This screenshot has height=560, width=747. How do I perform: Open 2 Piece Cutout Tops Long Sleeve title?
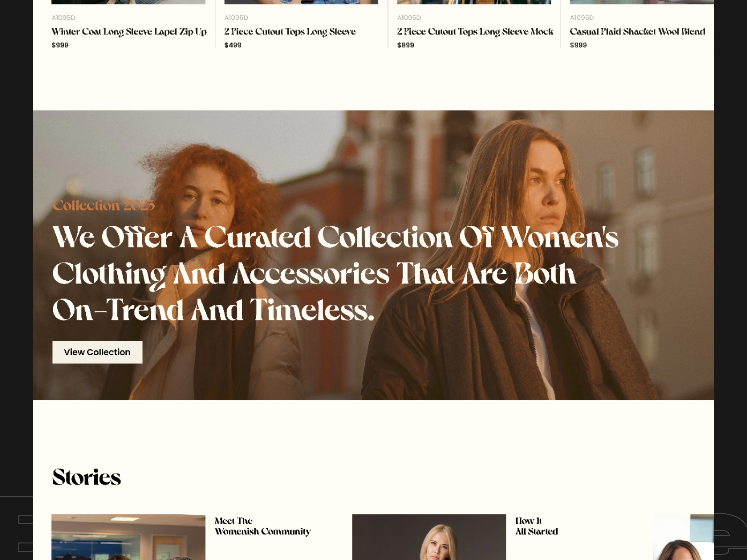[290, 32]
